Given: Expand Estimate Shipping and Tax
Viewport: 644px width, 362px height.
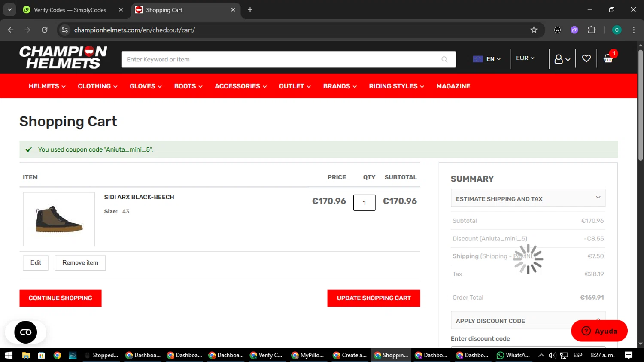Looking at the screenshot, I should point(528,198).
